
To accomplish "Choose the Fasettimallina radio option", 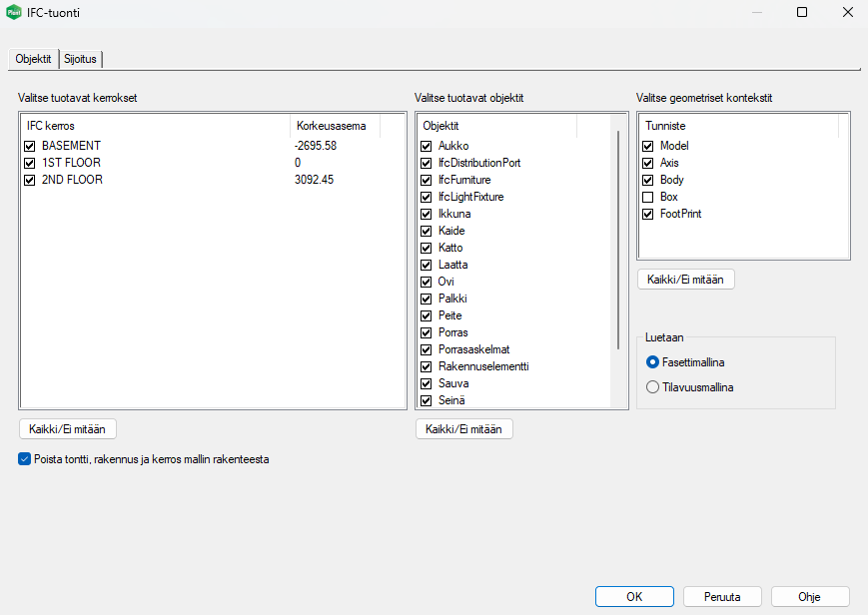I will pos(653,361).
